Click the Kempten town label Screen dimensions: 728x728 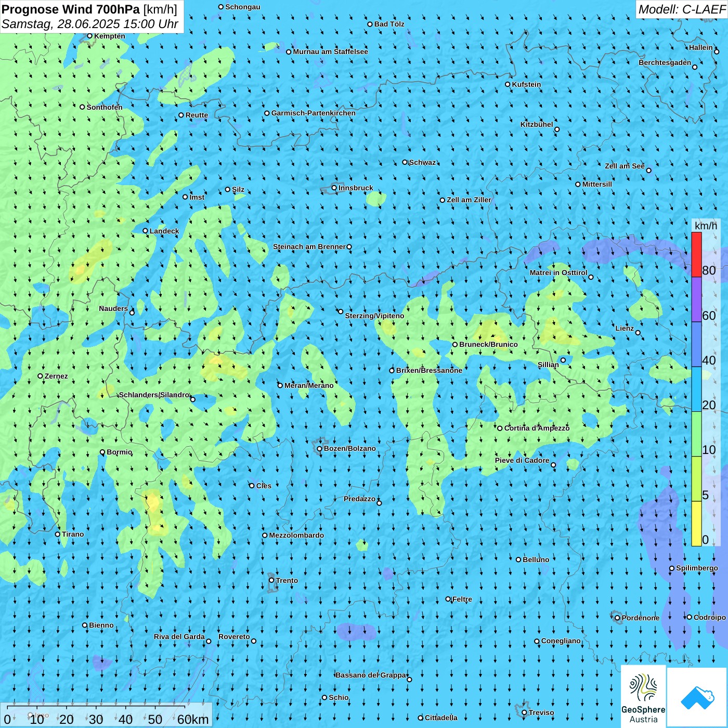109,36
